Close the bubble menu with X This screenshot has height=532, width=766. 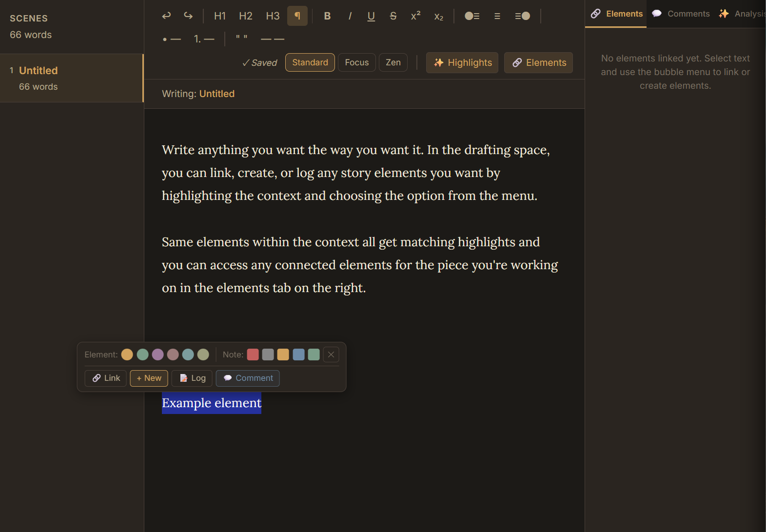click(331, 355)
